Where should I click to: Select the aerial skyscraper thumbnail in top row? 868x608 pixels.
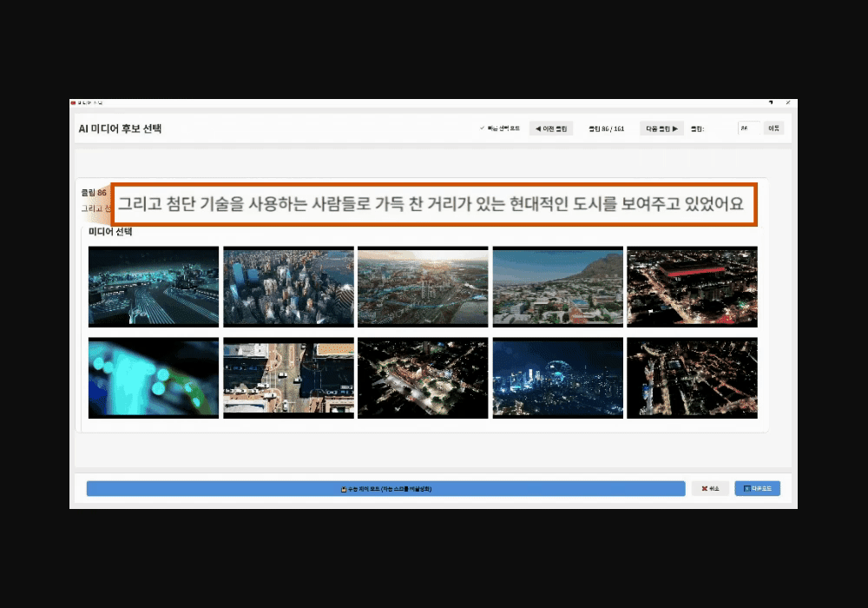(288, 287)
